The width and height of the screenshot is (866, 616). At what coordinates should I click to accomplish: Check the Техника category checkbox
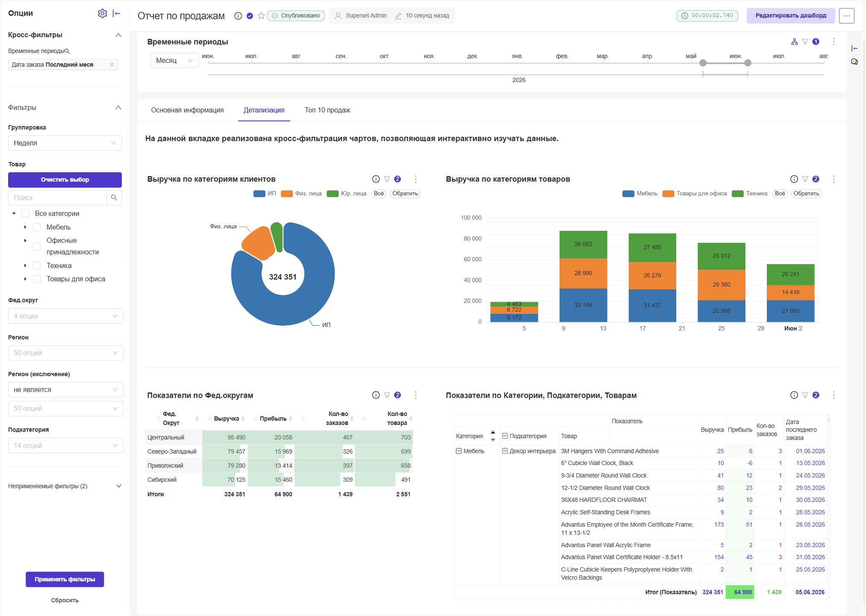pos(37,265)
